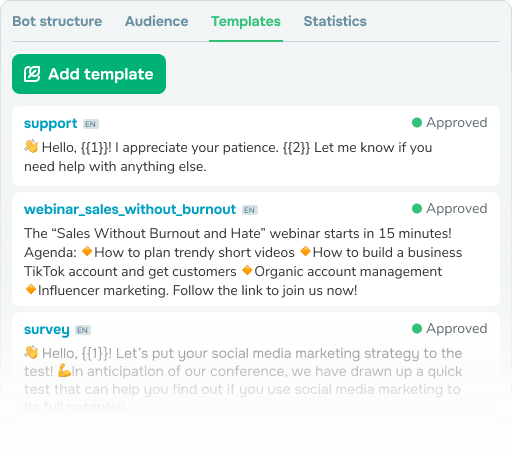Image resolution: width=512 pixels, height=458 pixels.
Task: Click the Add template button
Action: (x=89, y=74)
